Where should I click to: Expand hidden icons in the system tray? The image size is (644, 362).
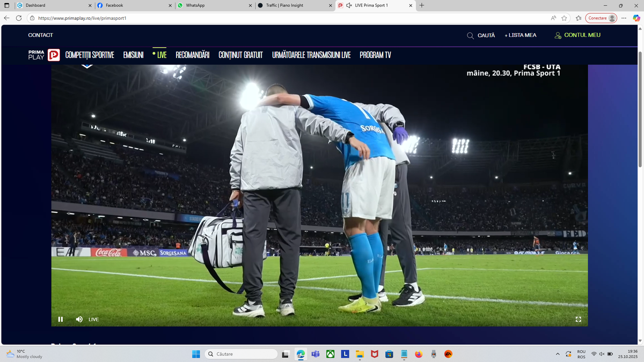point(557,353)
